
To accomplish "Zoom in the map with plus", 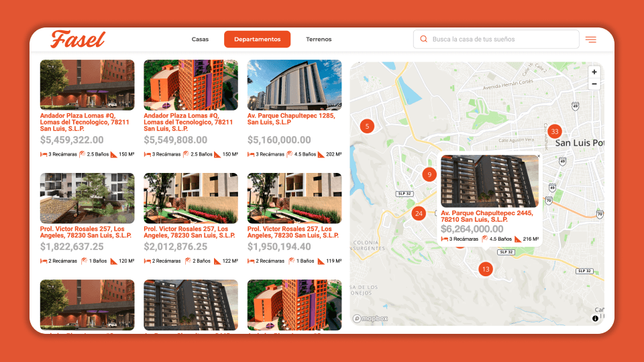I will tap(594, 72).
